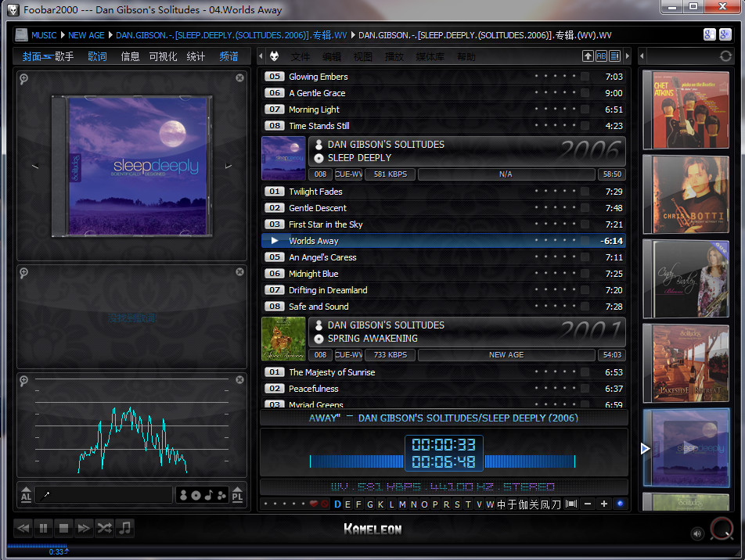
Task: Click the second Google search icon
Action: click(x=725, y=34)
